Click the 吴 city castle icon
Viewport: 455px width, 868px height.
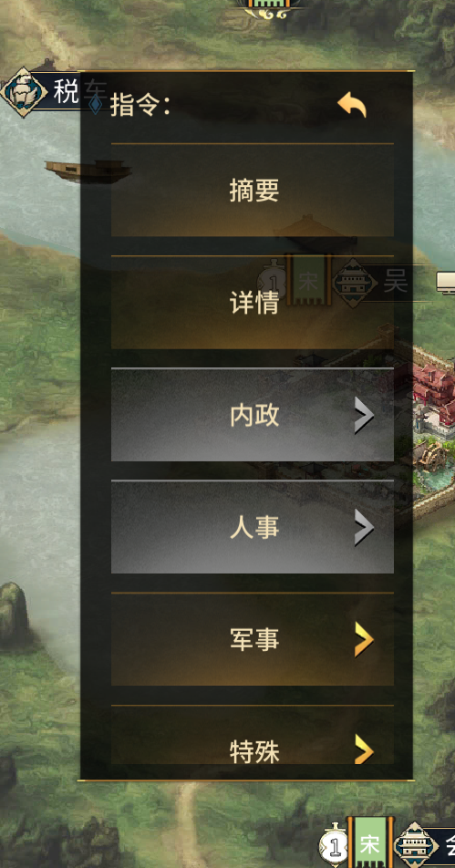tap(355, 283)
